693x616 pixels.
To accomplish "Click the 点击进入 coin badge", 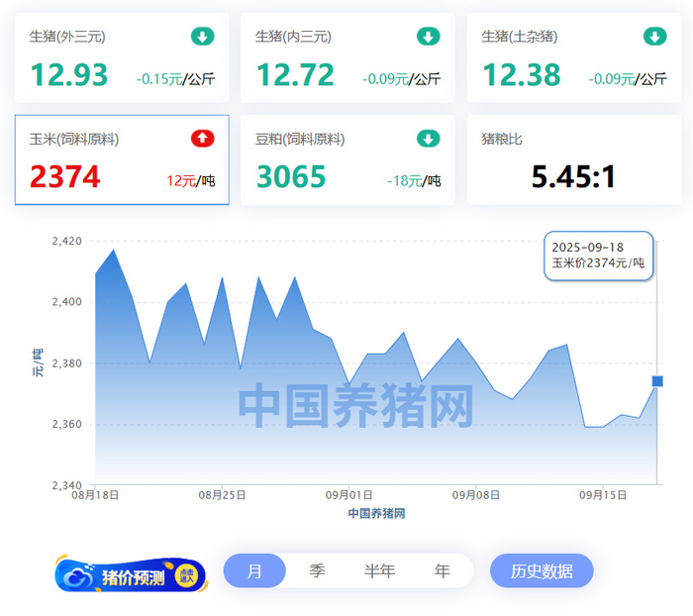I will click(x=187, y=576).
